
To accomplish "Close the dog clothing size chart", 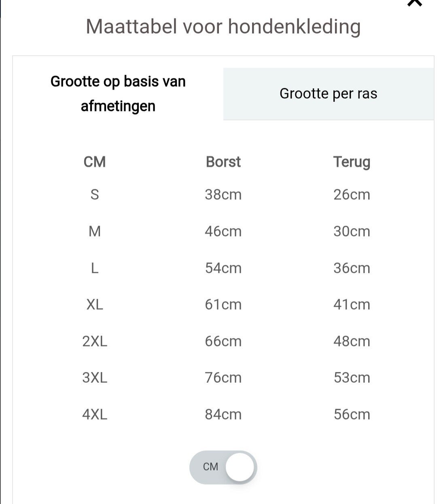I will pos(415,3).
